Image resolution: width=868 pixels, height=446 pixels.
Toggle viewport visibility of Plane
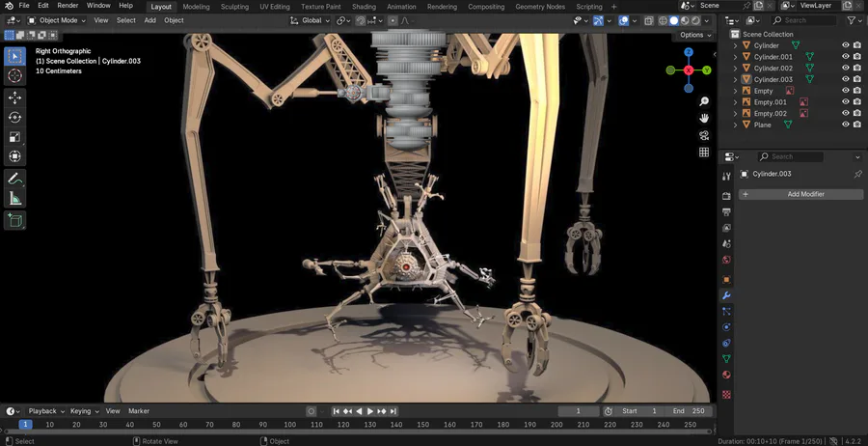pyautogui.click(x=846, y=125)
